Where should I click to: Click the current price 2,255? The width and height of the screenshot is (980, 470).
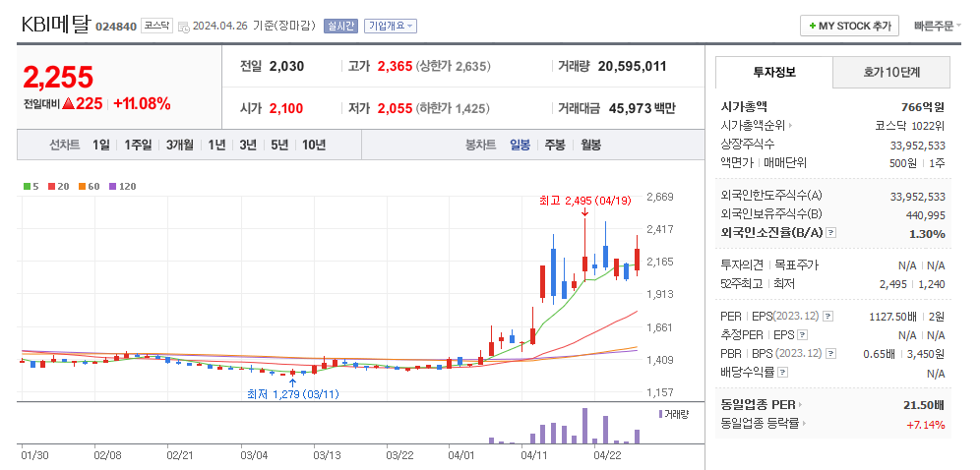pyautogui.click(x=58, y=78)
